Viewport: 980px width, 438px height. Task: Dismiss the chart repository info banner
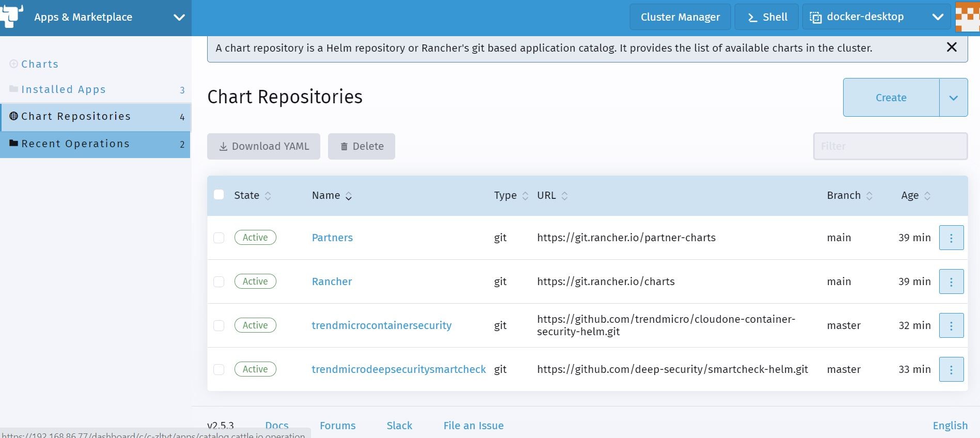pyautogui.click(x=952, y=48)
